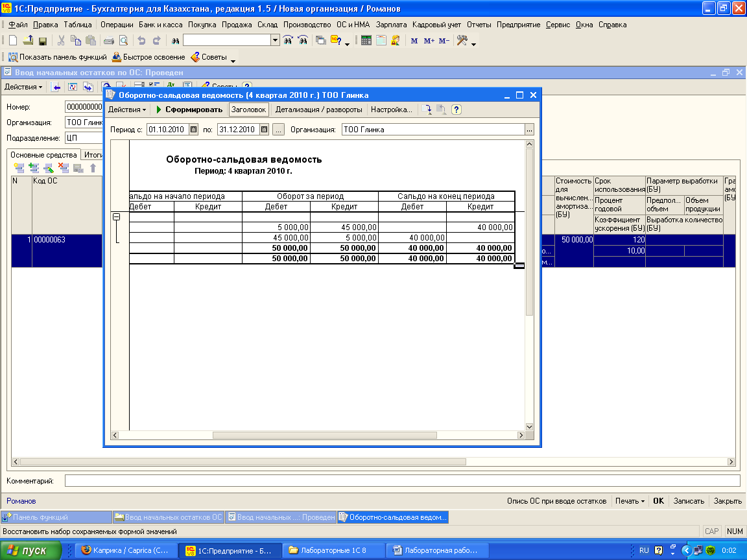
Task: Switch to Панель функций window tab
Action: coord(56,517)
